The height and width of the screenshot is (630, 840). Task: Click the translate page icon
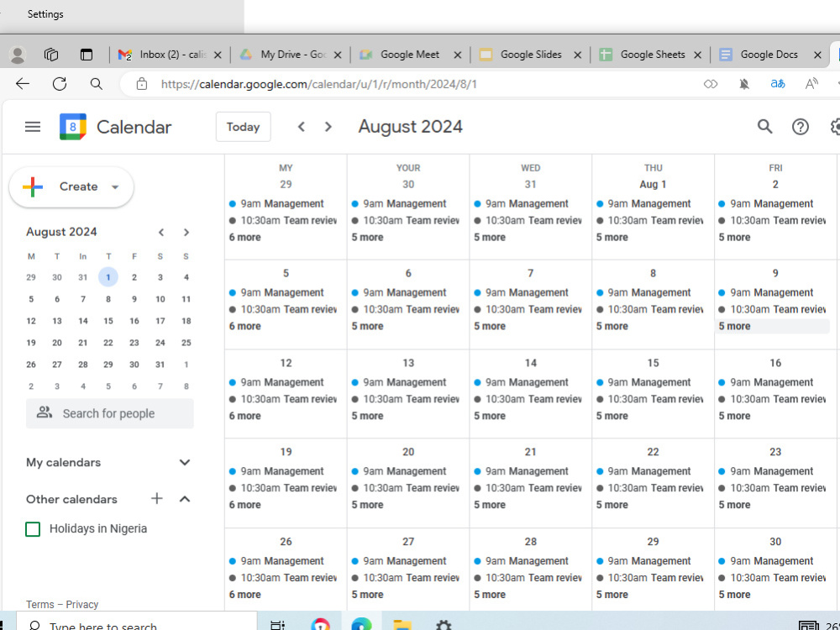pos(777,83)
